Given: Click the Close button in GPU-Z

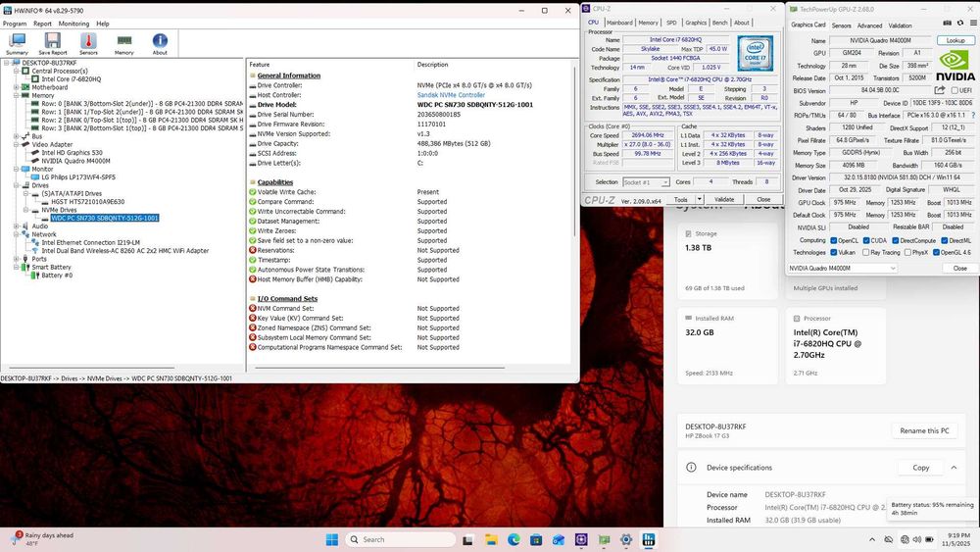Looking at the screenshot, I should pos(959,269).
